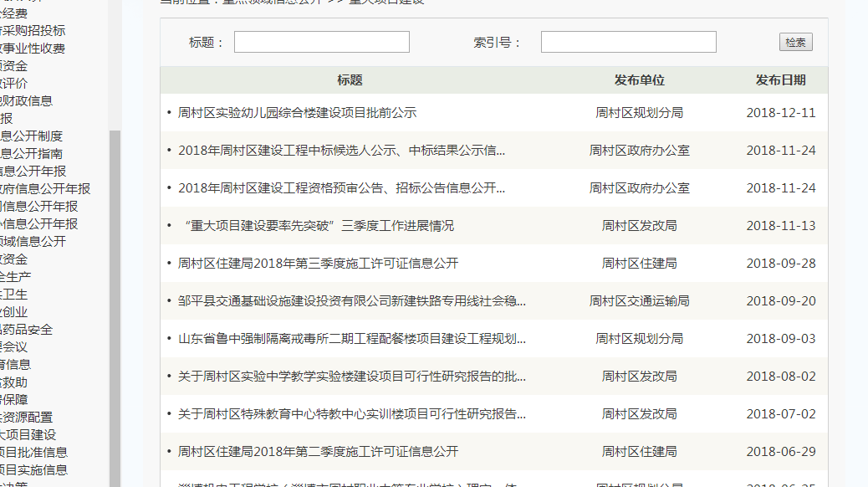The height and width of the screenshot is (487, 868).
Task: Click the 标题 search input field
Action: point(322,42)
